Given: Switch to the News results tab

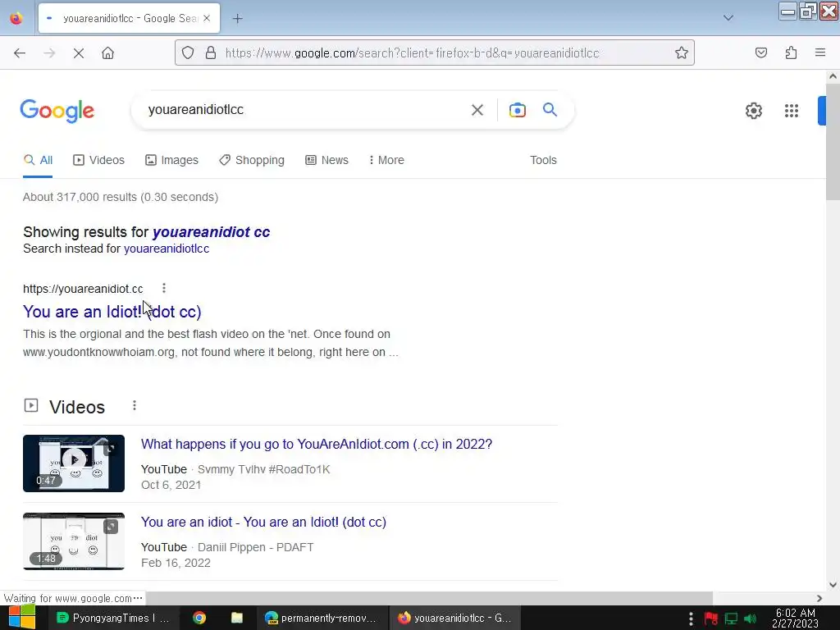Looking at the screenshot, I should coord(326,160).
